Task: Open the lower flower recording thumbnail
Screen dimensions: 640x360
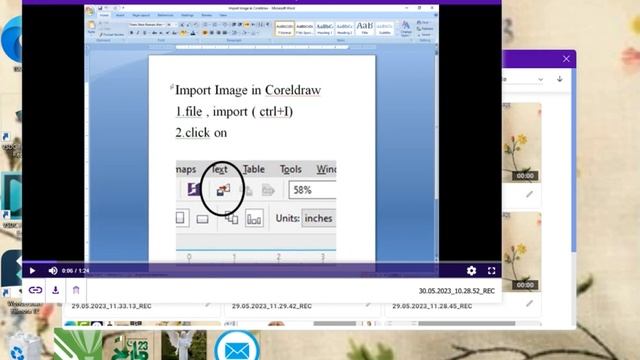Action: 522,251
